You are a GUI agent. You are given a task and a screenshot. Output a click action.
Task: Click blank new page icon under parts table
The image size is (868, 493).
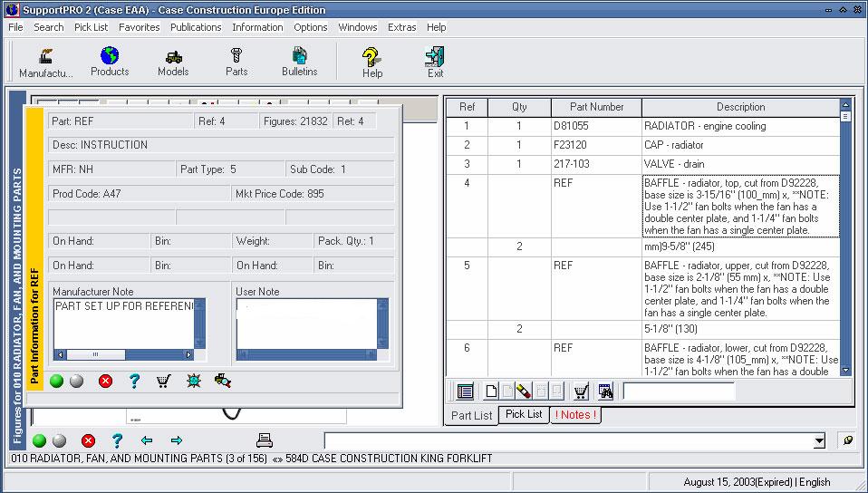(x=491, y=391)
